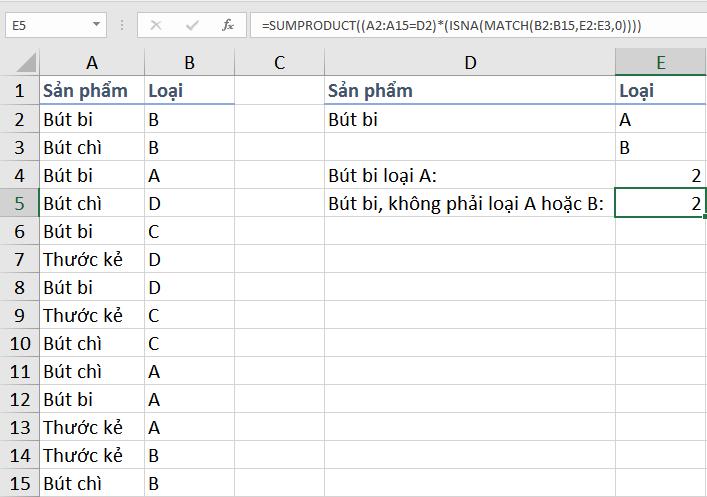Click the Cancel (X) formula bar icon
This screenshot has width=707, height=497.
pyautogui.click(x=156, y=24)
